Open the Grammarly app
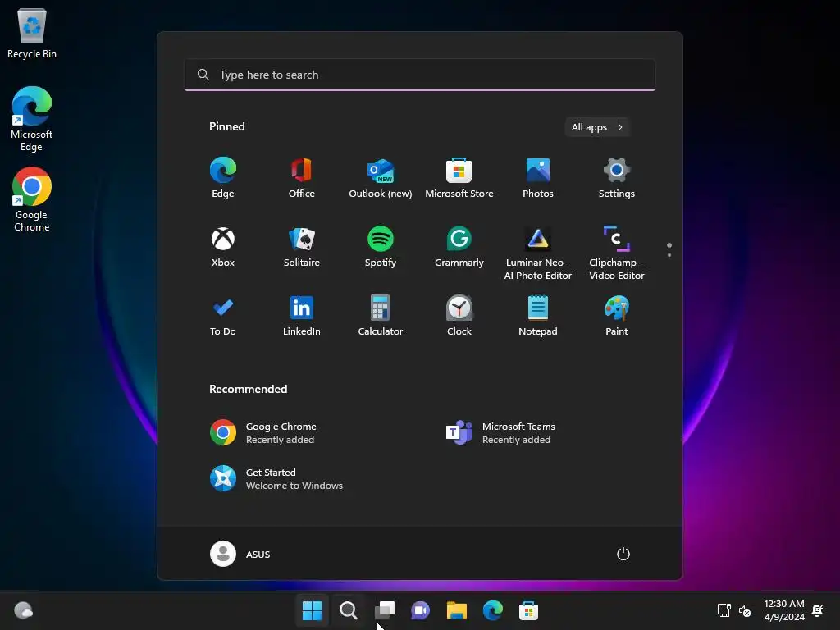The height and width of the screenshot is (630, 840). (x=459, y=247)
